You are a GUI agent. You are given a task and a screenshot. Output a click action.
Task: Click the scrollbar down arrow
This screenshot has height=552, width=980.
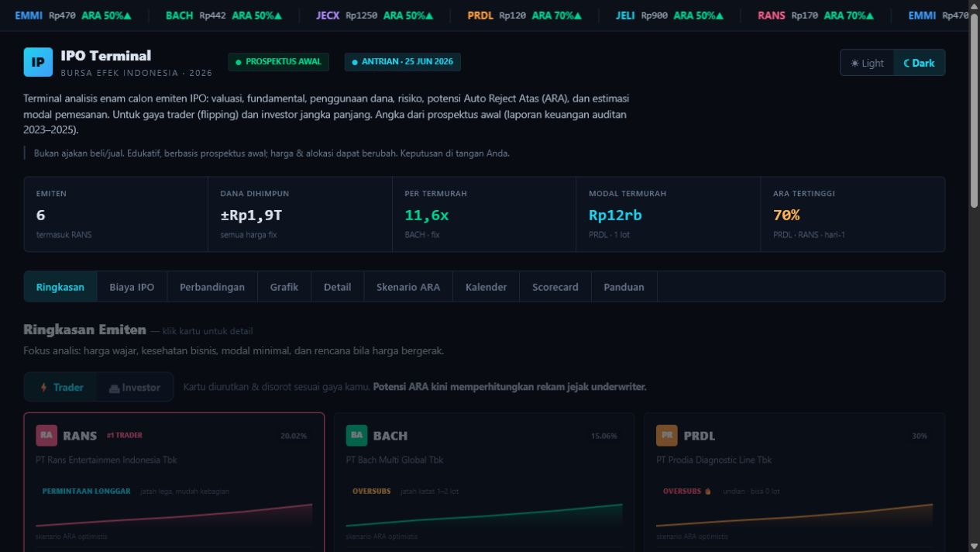click(x=974, y=546)
